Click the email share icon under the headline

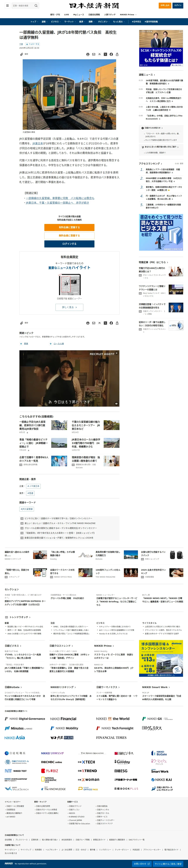coord(94,54)
